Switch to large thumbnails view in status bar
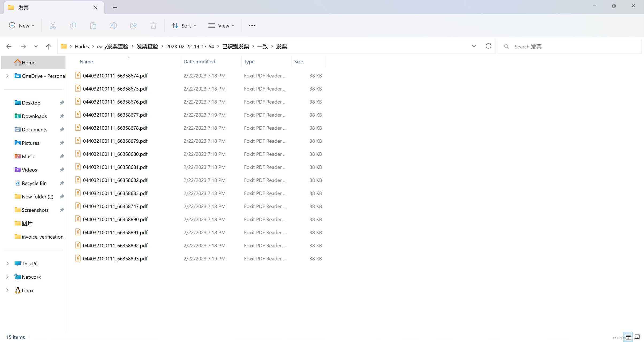 tap(637, 337)
